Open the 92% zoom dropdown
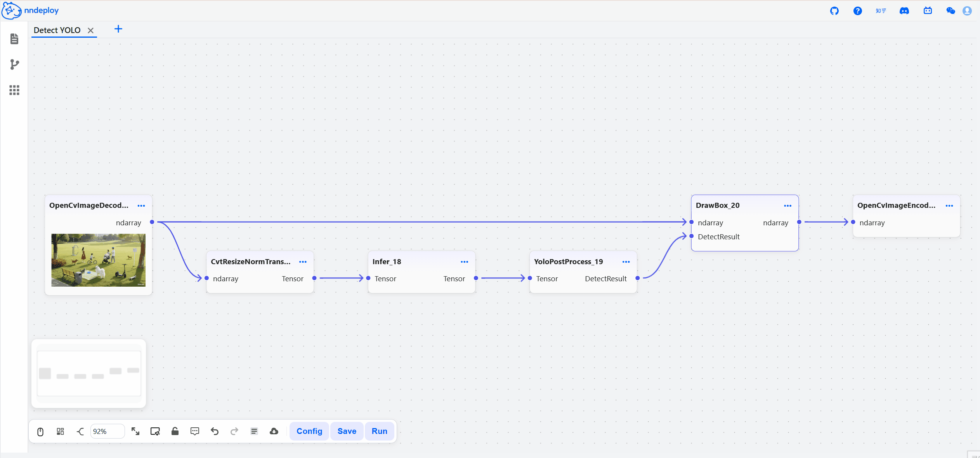The width and height of the screenshot is (980, 458). [107, 431]
